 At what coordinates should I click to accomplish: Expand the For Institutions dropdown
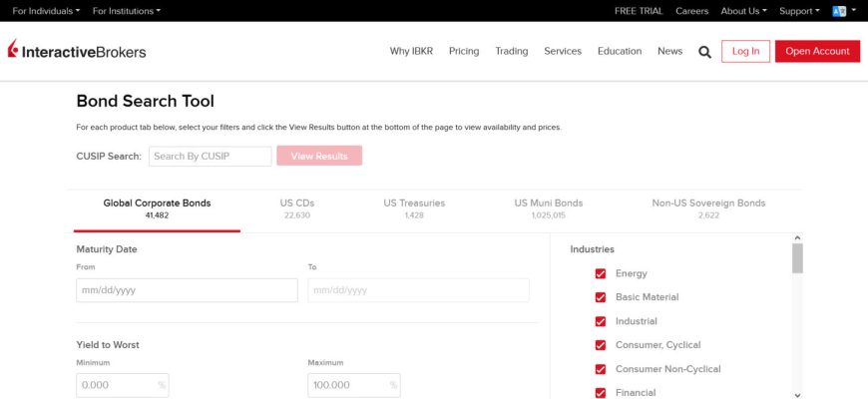(x=127, y=11)
